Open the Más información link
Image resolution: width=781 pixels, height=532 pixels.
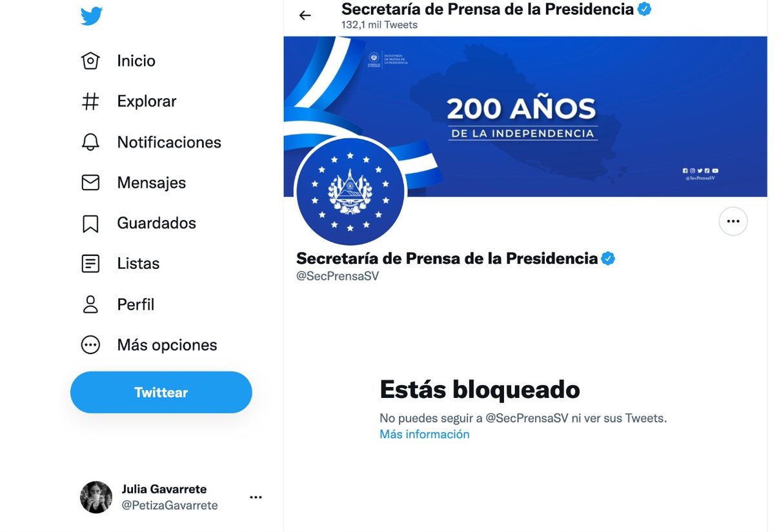(x=424, y=433)
